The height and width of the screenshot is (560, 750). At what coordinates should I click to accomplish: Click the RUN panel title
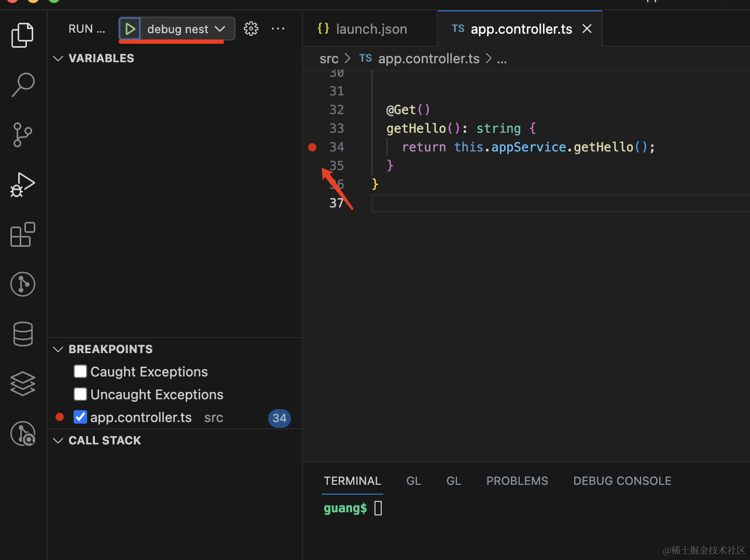pos(87,29)
